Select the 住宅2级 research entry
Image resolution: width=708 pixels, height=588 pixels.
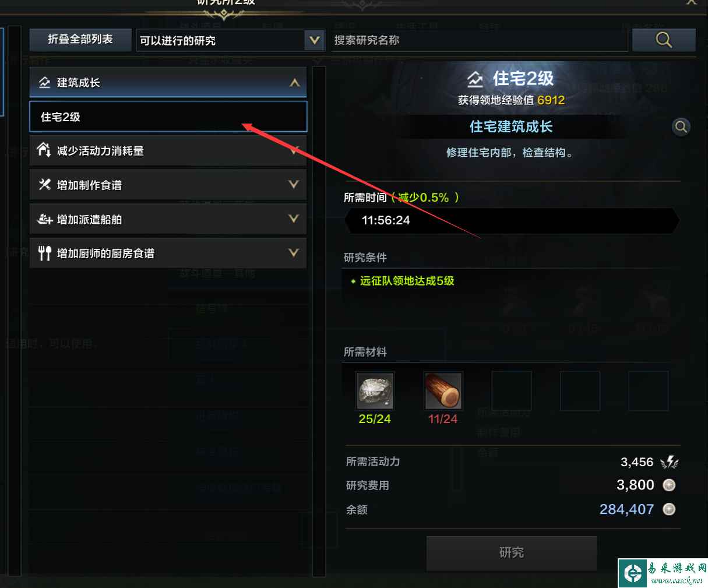coord(168,117)
